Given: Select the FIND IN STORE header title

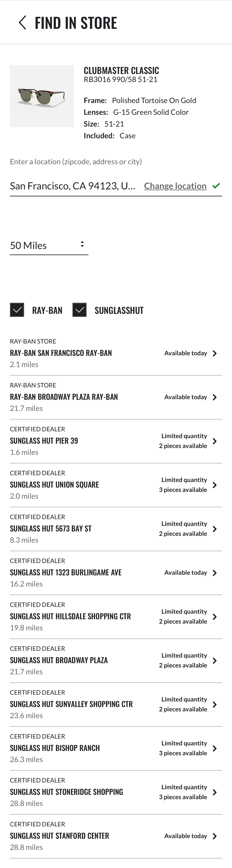Looking at the screenshot, I should coord(75,22).
